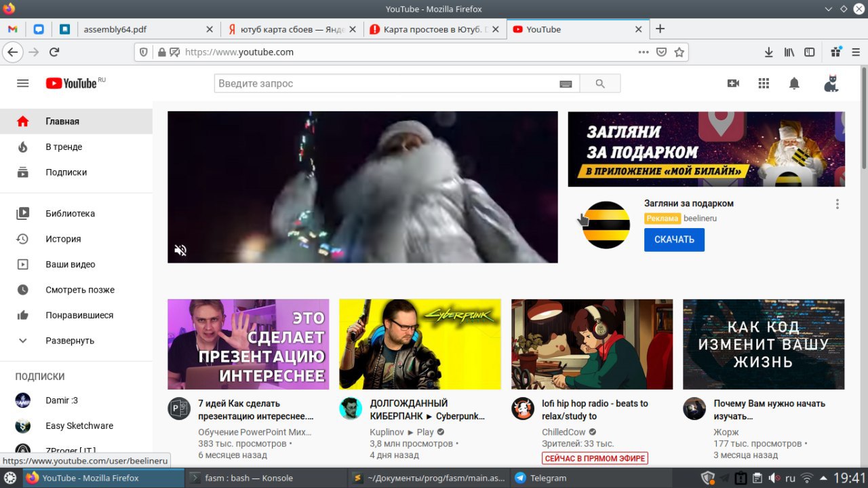868x488 pixels.
Task: Save page to Pocket icon
Action: pyautogui.click(x=661, y=52)
